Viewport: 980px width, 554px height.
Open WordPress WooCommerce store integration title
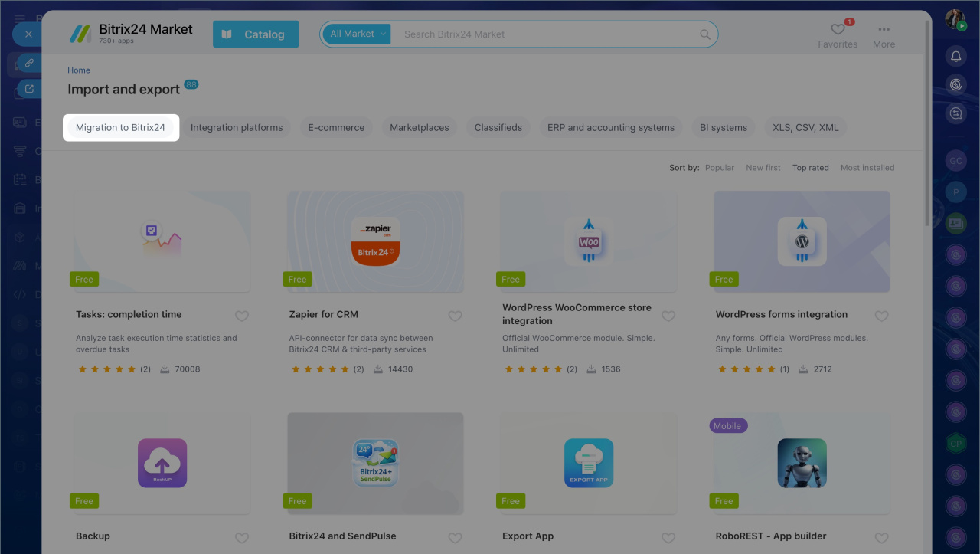click(577, 314)
